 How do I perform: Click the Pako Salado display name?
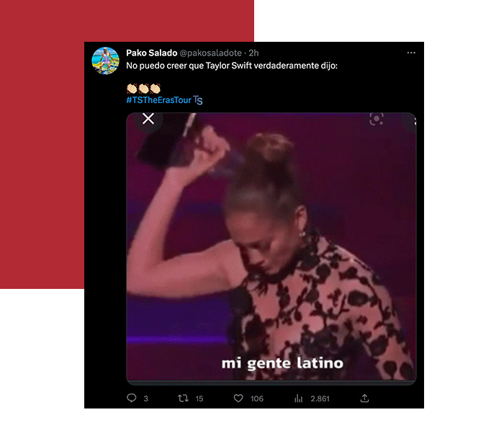(x=151, y=53)
